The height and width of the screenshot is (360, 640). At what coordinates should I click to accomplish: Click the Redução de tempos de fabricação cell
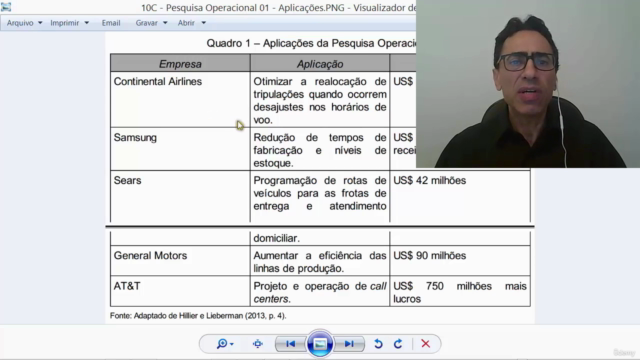[x=320, y=149]
